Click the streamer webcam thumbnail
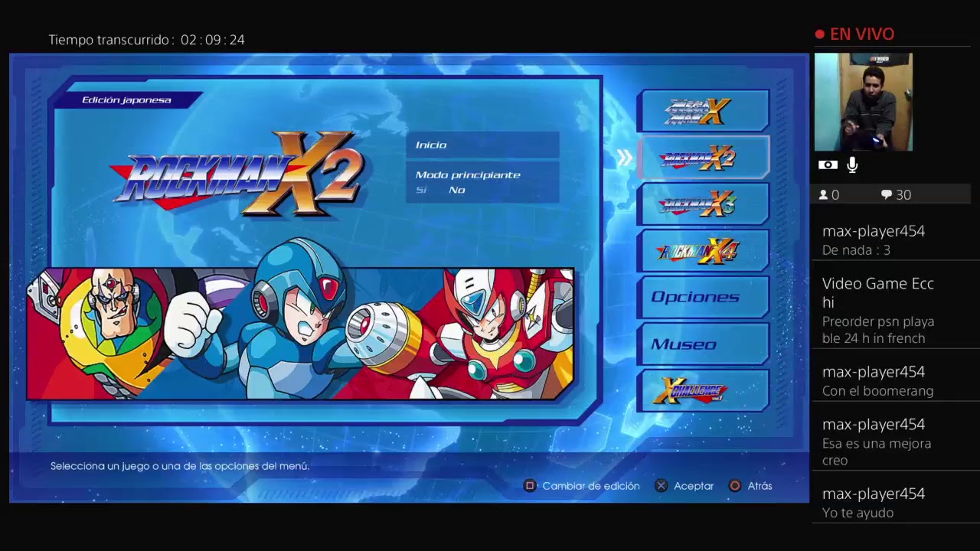This screenshot has width=980, height=551. click(x=864, y=102)
